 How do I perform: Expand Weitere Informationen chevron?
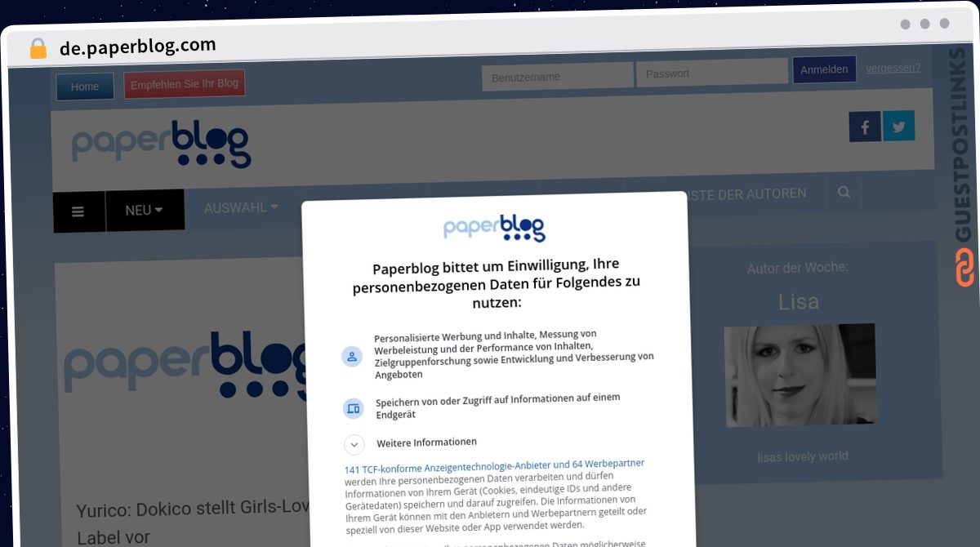(x=354, y=444)
